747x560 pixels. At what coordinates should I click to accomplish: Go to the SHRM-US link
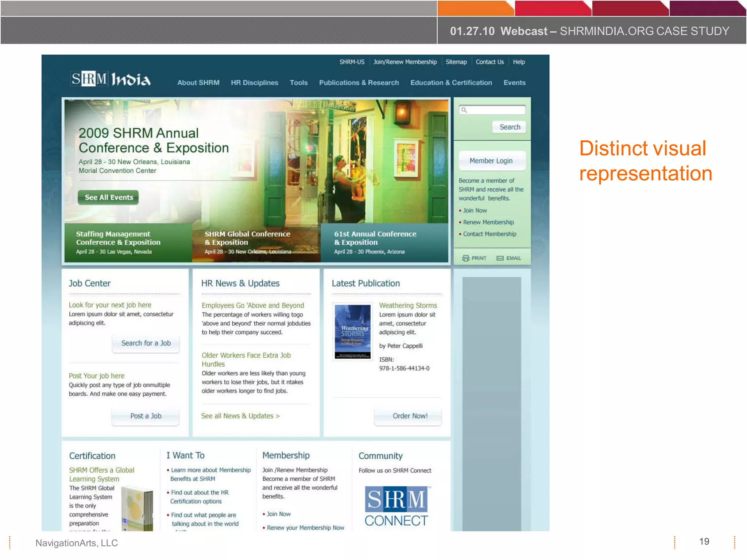352,62
